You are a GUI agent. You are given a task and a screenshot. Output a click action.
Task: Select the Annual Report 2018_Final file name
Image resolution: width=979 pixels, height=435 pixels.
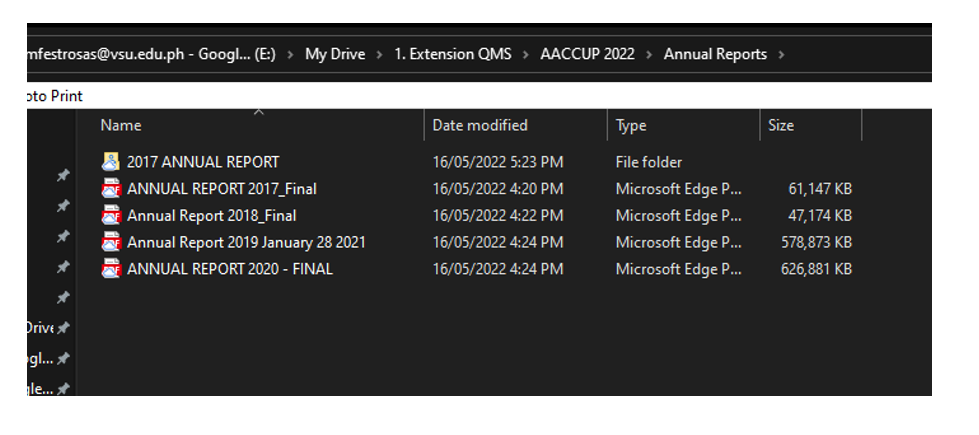click(x=212, y=216)
